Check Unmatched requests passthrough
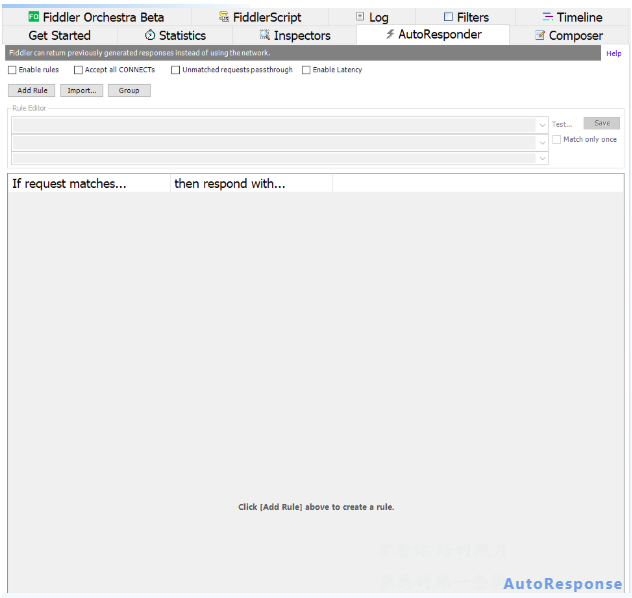632x598 pixels. [175, 70]
